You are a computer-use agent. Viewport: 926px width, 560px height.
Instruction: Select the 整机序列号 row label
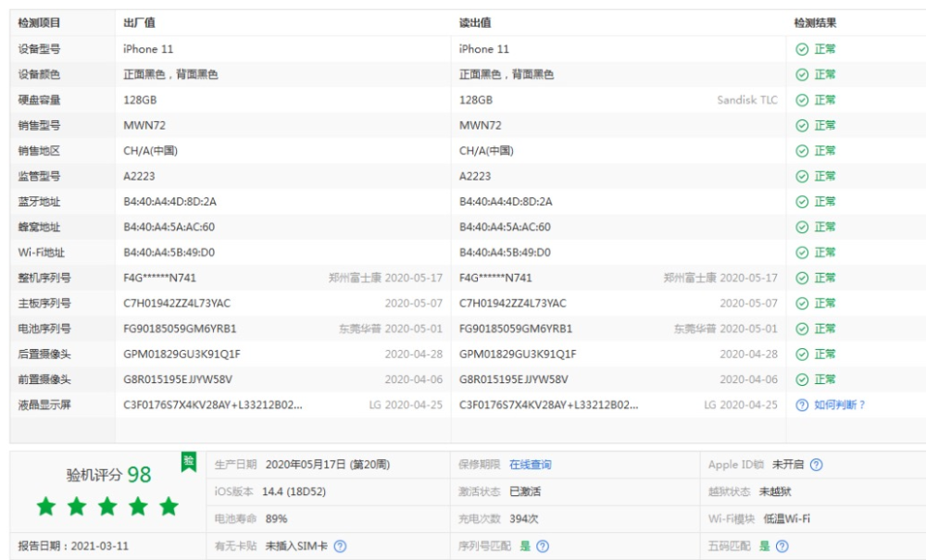click(x=44, y=278)
